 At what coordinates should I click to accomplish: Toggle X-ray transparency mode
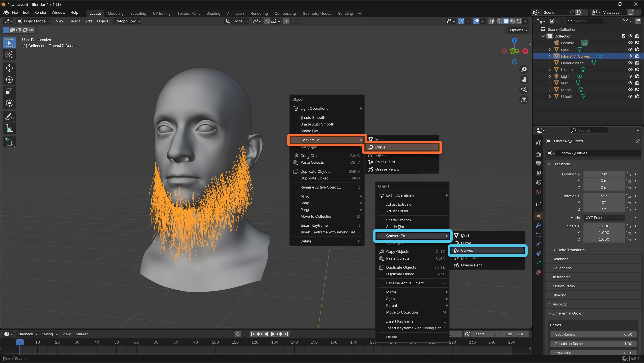491,21
